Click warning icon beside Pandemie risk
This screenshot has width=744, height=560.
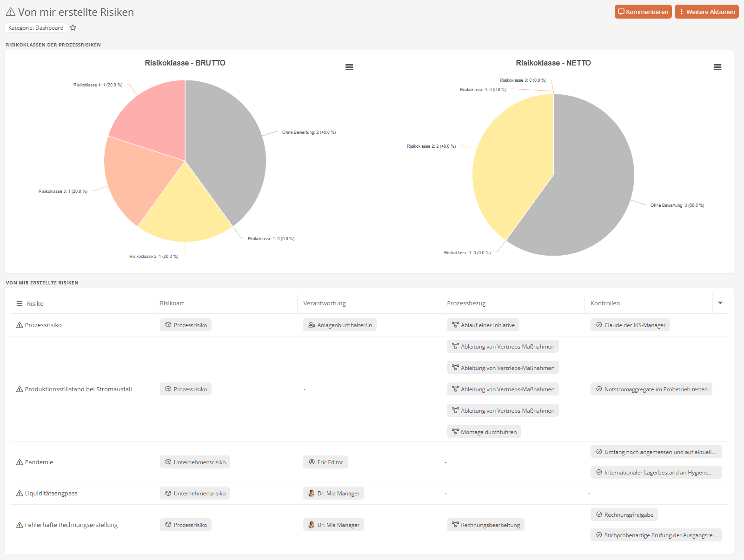[20, 462]
